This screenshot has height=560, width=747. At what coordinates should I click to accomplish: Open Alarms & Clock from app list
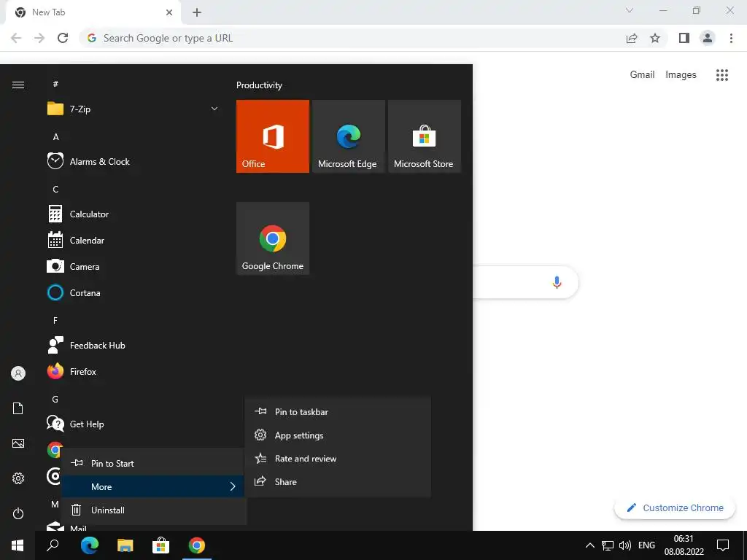(133, 161)
